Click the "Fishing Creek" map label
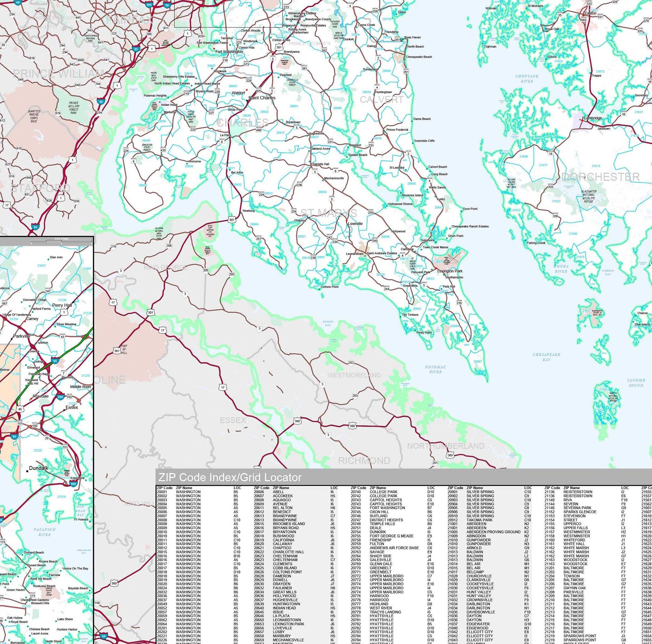Viewport: 652px width, 644px height. click(536, 243)
